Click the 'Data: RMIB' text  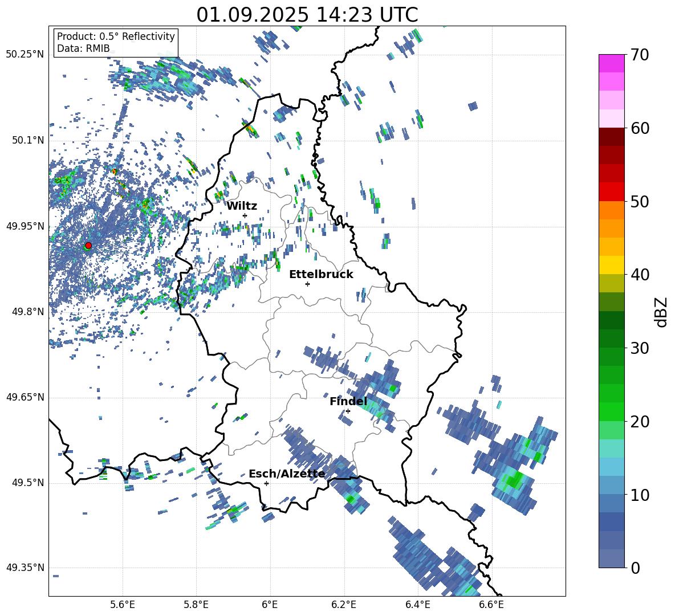click(x=83, y=48)
